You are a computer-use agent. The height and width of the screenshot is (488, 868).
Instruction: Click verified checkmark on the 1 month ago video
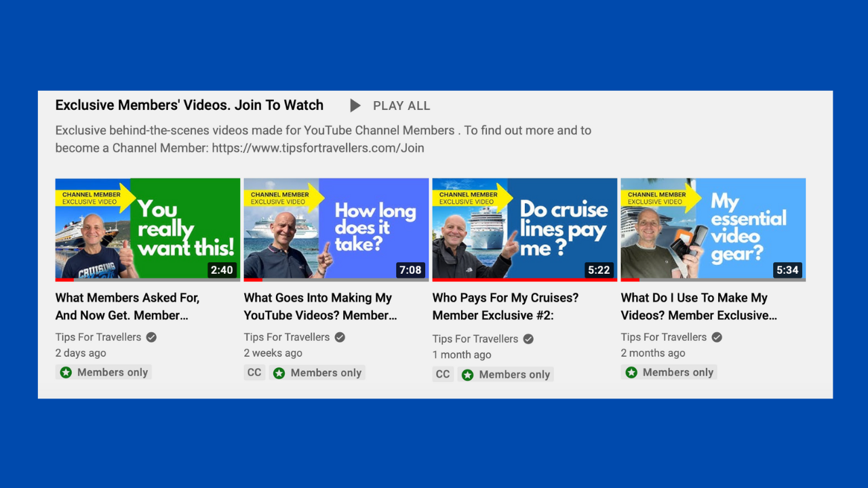pos(528,339)
